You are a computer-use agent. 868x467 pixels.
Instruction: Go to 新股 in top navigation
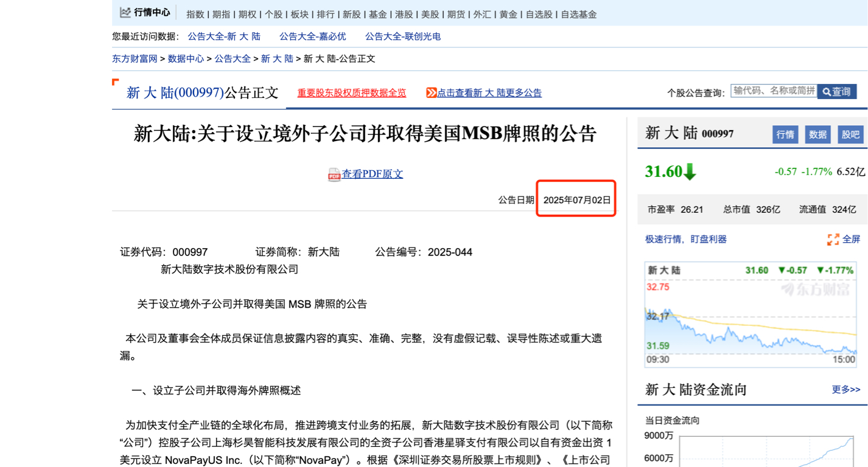click(352, 14)
